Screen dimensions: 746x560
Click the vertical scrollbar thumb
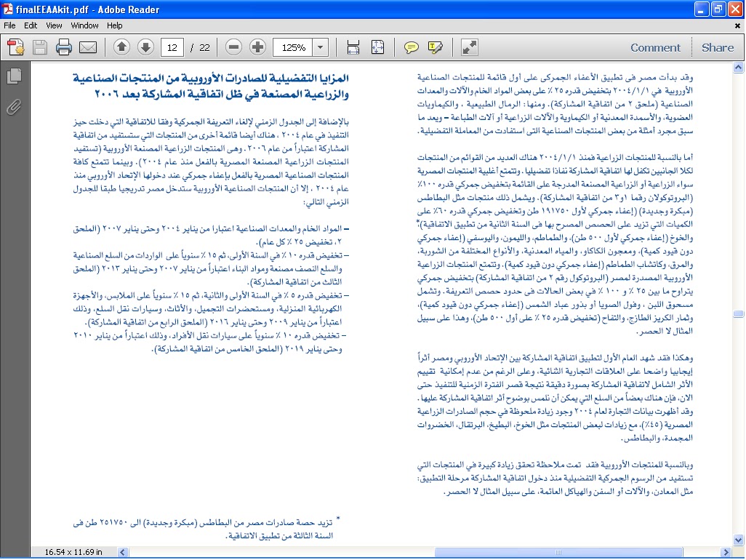tap(739, 314)
